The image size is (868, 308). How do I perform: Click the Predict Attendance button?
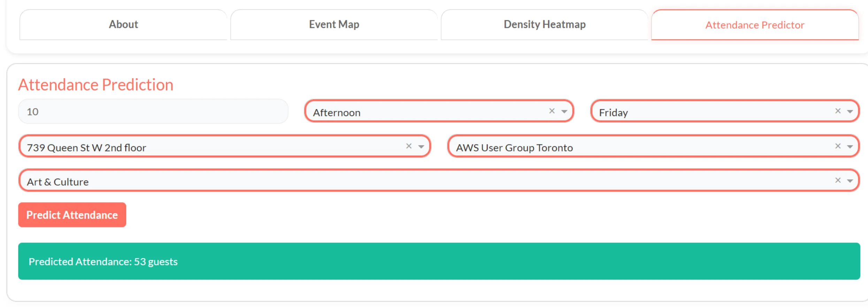coord(72,215)
